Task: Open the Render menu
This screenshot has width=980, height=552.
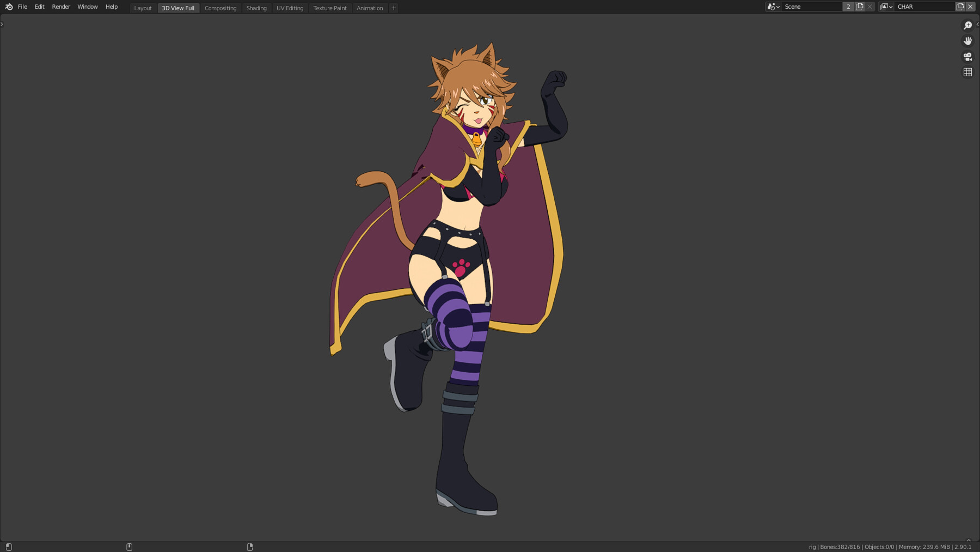Action: (x=61, y=7)
